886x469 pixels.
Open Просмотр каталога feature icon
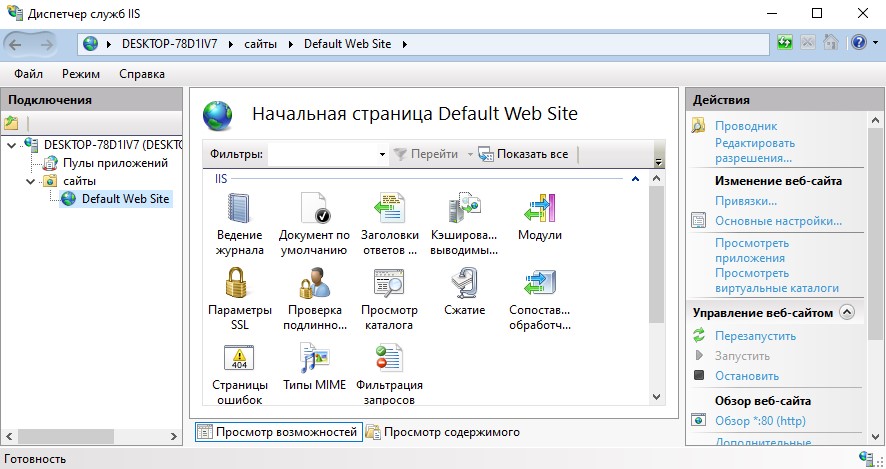click(x=389, y=283)
